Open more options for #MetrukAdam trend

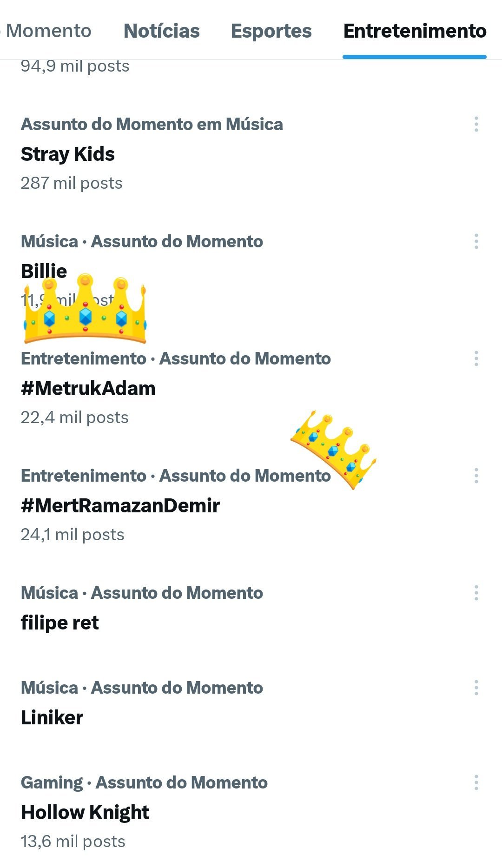[x=476, y=358]
